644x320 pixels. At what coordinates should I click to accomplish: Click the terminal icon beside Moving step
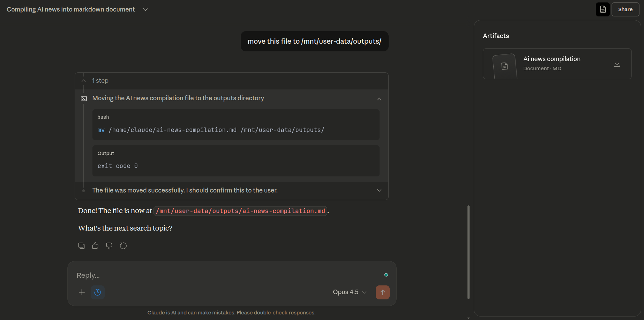84,99
